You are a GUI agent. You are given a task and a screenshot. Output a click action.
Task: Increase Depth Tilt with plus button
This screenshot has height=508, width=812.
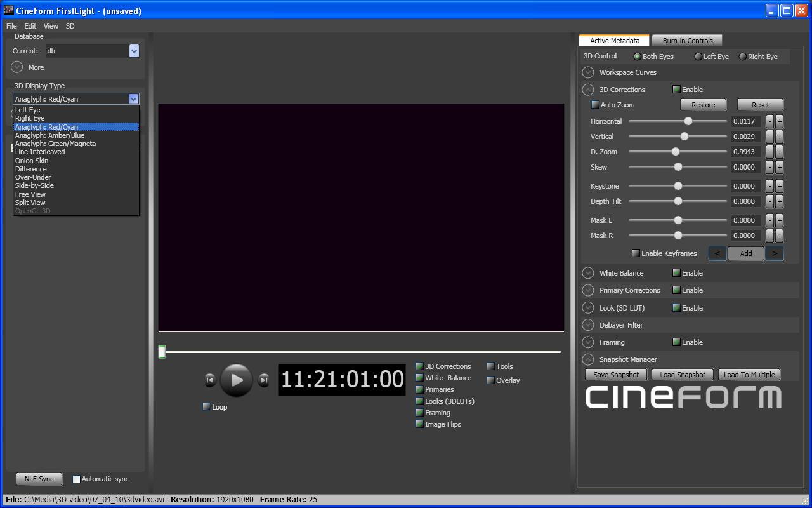[779, 201]
